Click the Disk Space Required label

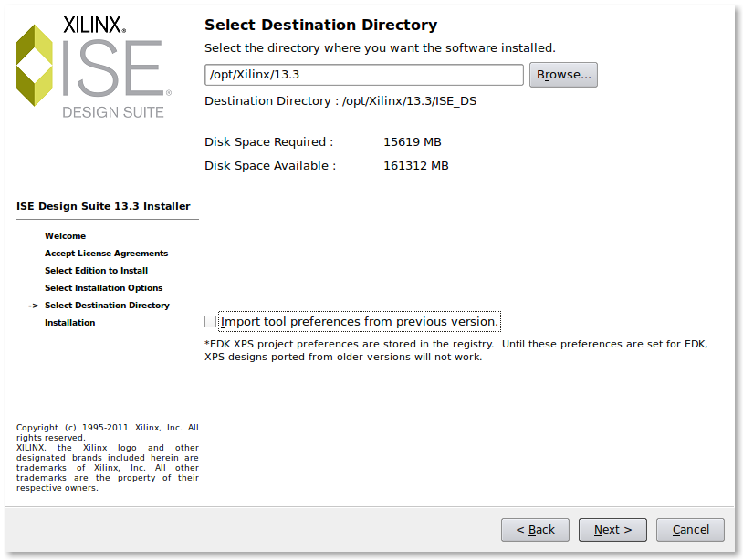(x=268, y=142)
